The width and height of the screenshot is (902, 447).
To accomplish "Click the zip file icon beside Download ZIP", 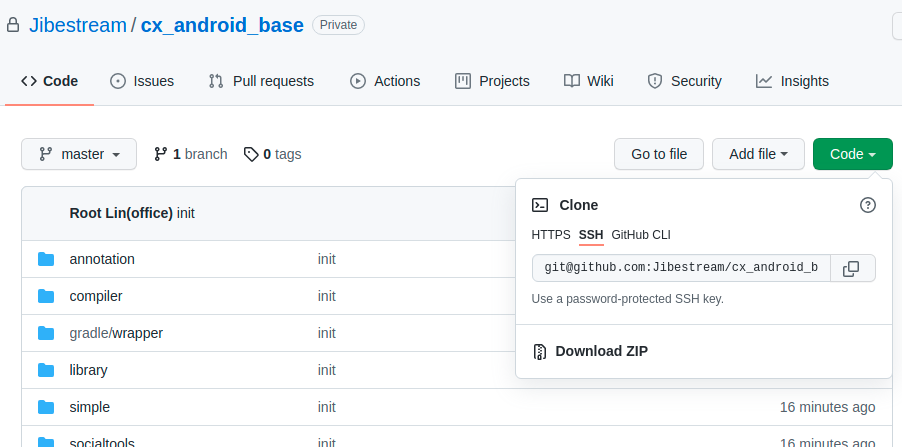I will (540, 352).
